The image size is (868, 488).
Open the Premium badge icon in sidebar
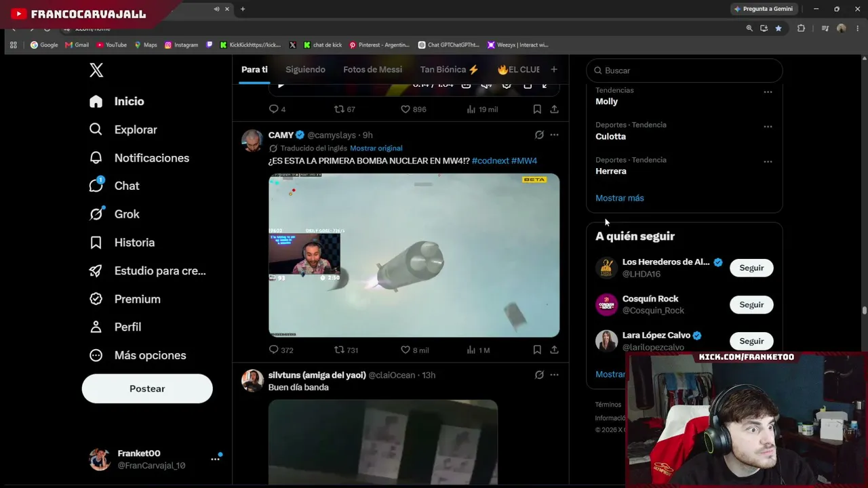click(x=96, y=299)
